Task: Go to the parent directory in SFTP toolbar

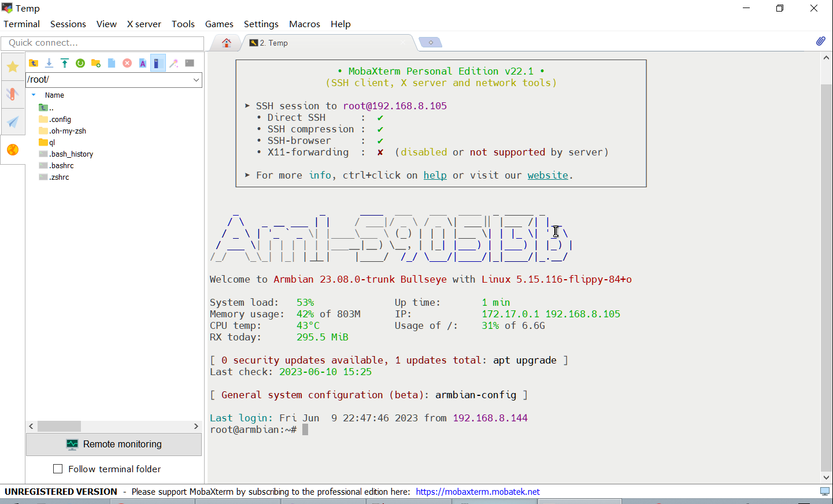Action: coord(34,63)
